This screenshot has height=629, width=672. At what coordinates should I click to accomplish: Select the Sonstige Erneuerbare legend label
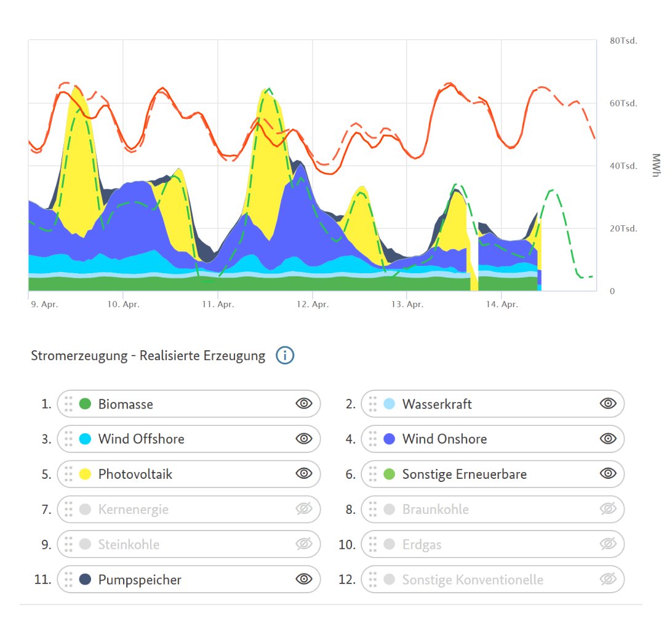coord(464,475)
